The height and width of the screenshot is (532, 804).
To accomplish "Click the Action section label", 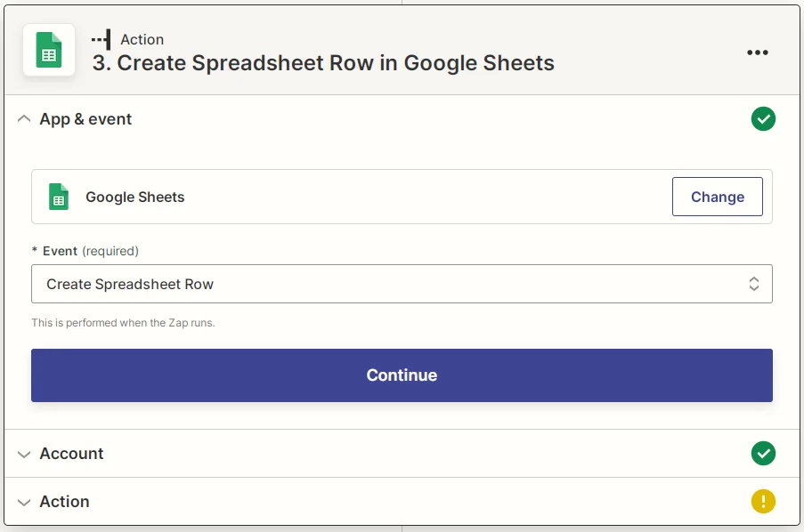I will click(64, 501).
